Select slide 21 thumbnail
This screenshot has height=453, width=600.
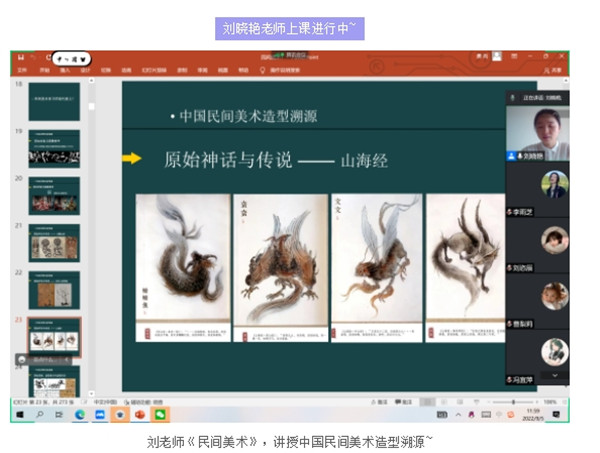coord(54,243)
